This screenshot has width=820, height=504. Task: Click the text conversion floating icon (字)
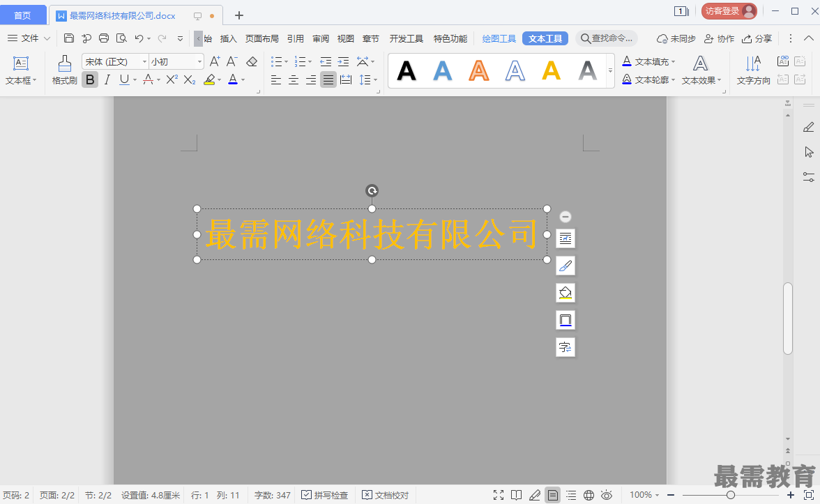tap(565, 347)
